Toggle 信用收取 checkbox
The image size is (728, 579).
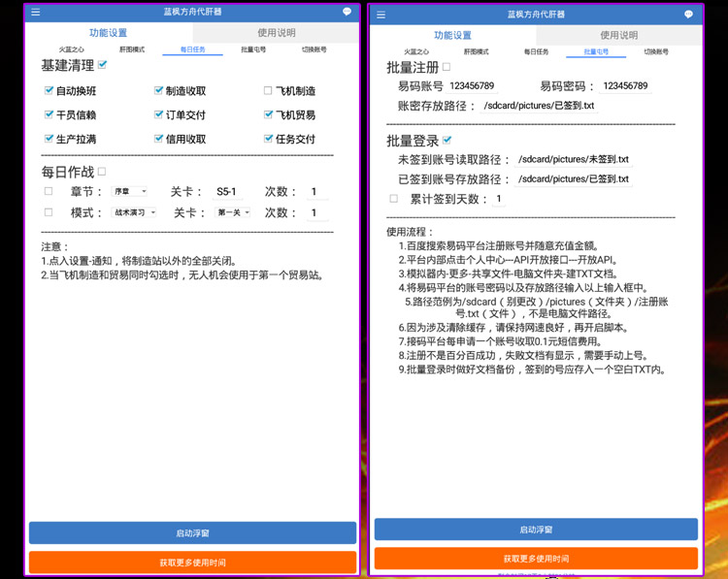[158, 139]
